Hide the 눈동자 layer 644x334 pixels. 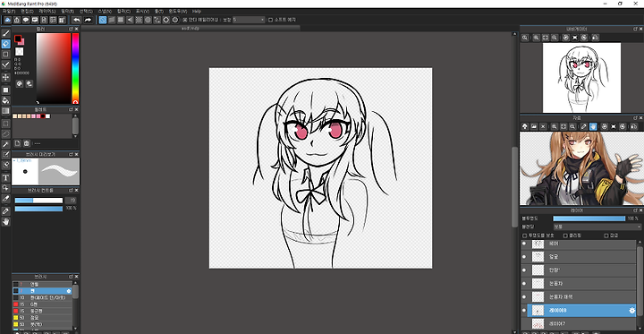[523, 283]
